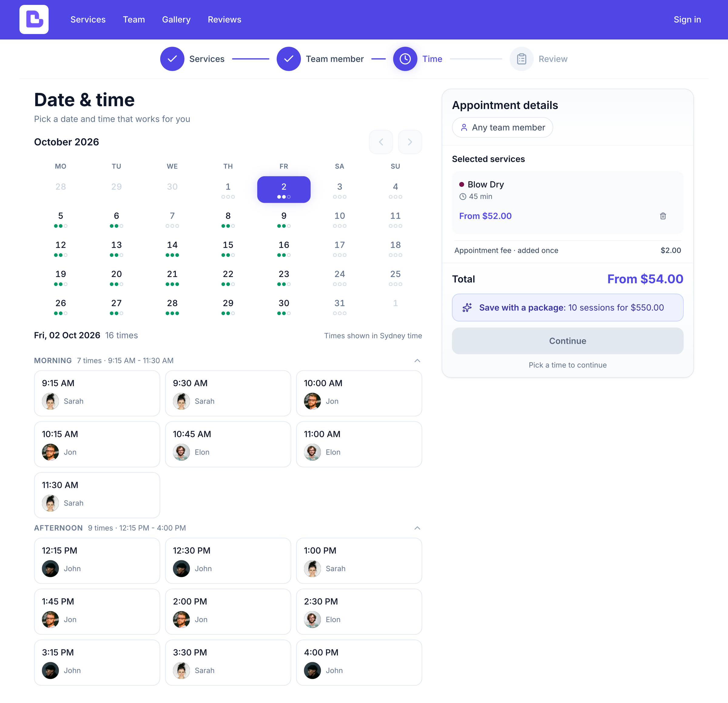Choose the 9:30 AM slot with Sarah
The image size is (728, 703).
tap(228, 393)
